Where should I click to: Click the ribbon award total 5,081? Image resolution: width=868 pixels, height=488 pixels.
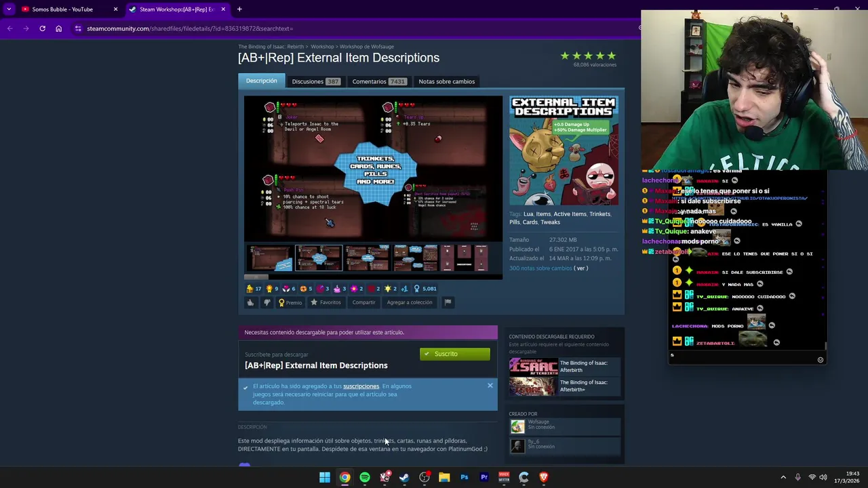pos(425,289)
